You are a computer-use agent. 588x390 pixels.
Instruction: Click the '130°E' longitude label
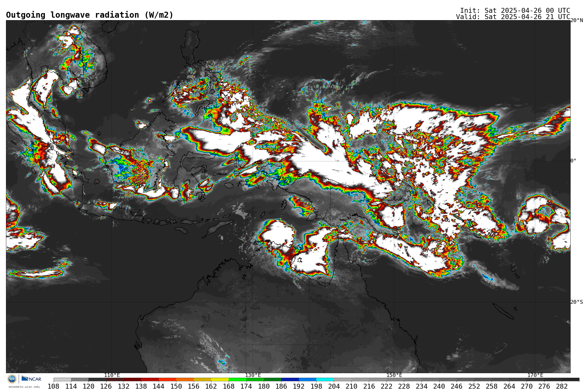253,375
